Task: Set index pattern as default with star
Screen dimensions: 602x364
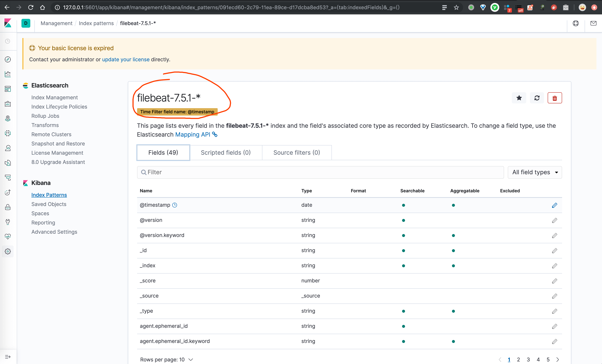Action: pyautogui.click(x=519, y=98)
